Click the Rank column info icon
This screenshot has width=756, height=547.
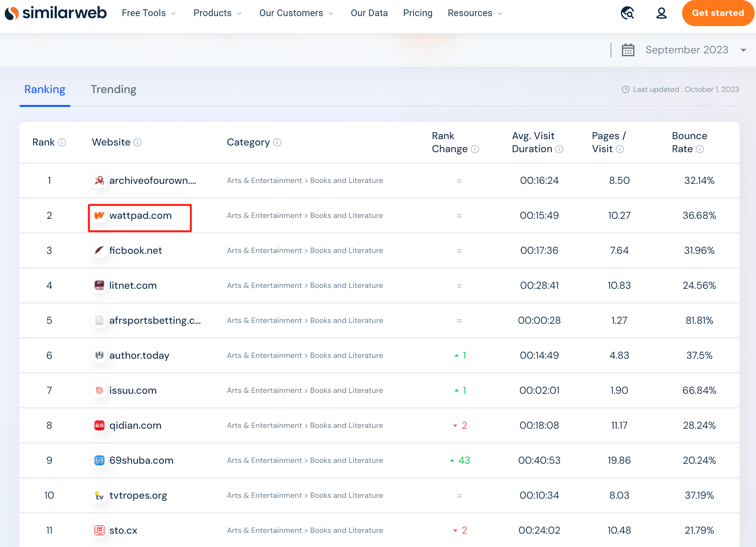pyautogui.click(x=62, y=142)
